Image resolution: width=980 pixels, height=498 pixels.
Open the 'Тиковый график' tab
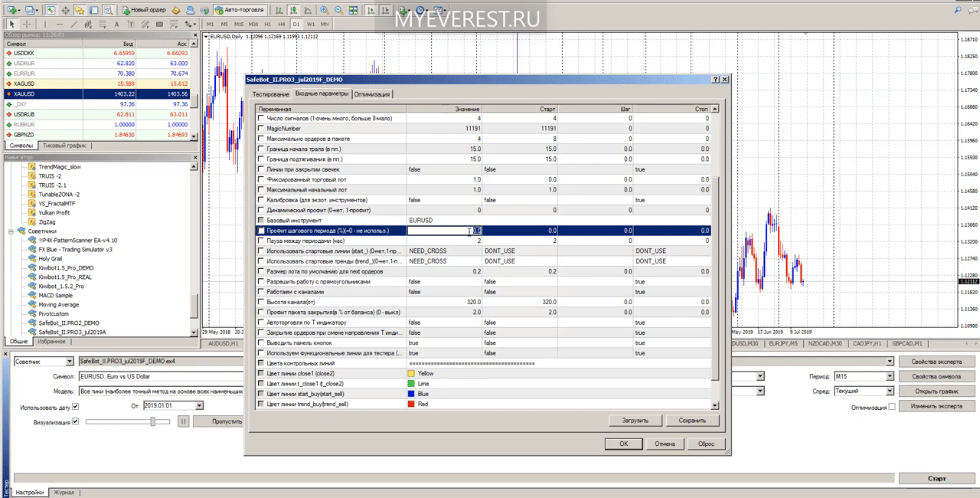(x=64, y=146)
